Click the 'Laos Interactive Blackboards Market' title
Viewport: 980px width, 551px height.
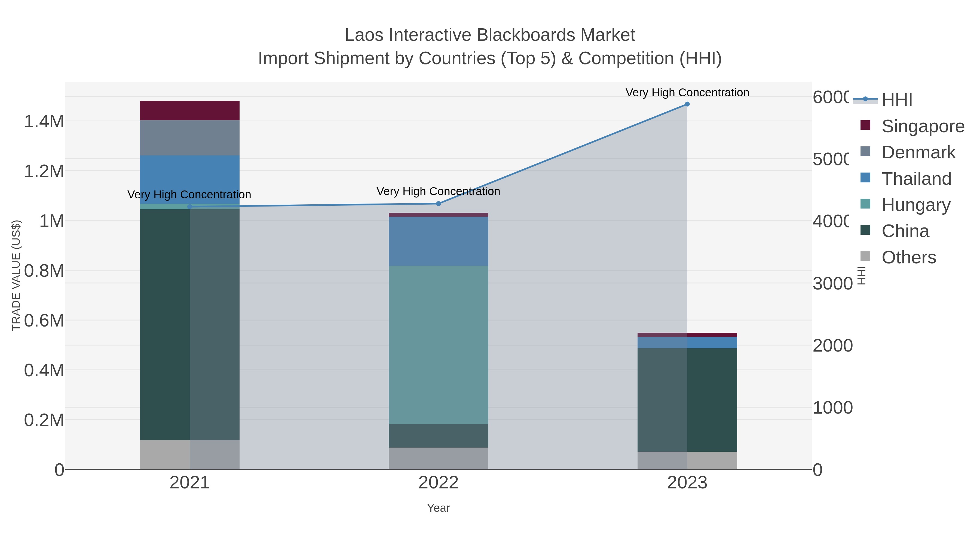pyautogui.click(x=490, y=35)
